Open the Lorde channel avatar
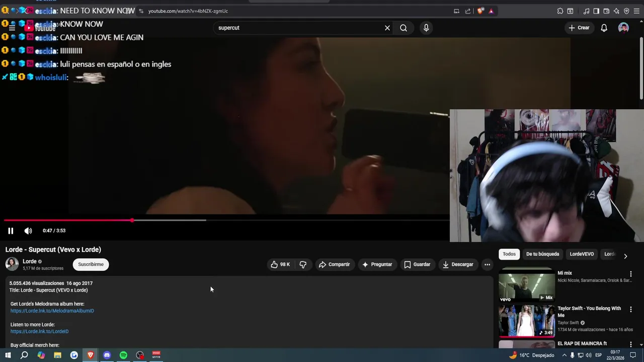Screen dimensions: 644x362 pyautogui.click(x=12, y=264)
